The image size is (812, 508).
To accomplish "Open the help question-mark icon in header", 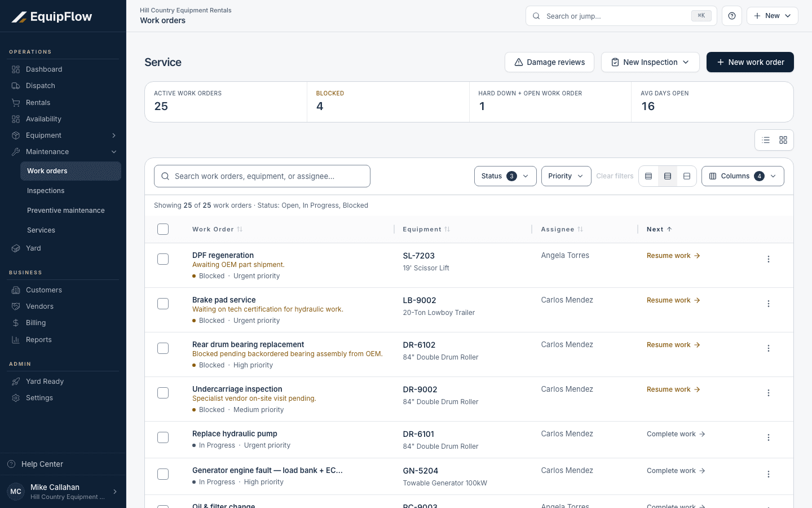I will click(732, 16).
